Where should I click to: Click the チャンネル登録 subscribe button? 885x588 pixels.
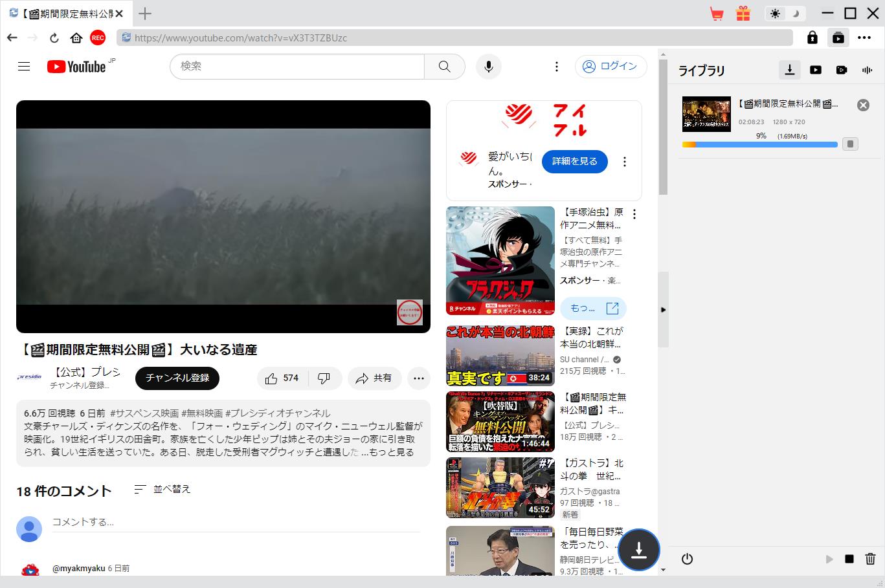(x=177, y=378)
